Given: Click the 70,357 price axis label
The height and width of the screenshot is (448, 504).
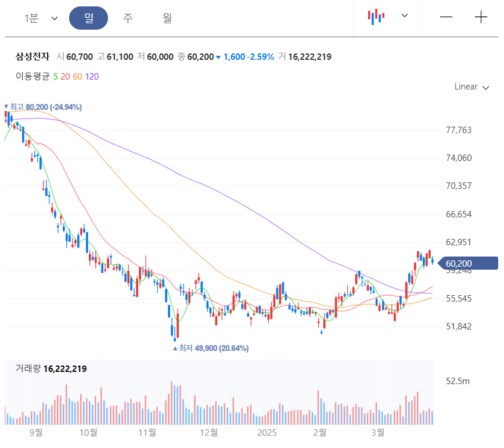Looking at the screenshot, I should click(459, 186).
